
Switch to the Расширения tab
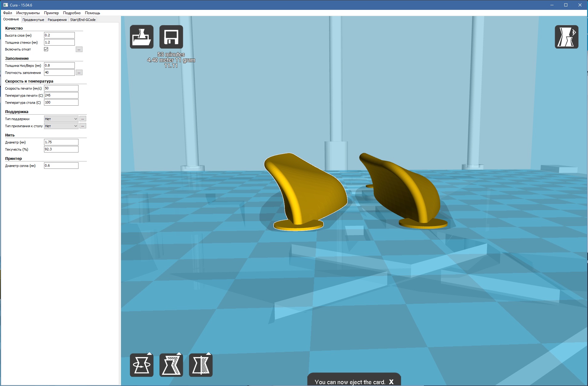tap(57, 20)
